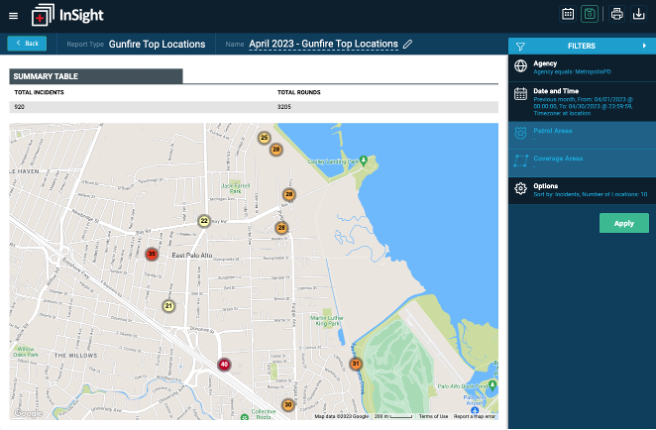Go back using the Back button

(27, 44)
